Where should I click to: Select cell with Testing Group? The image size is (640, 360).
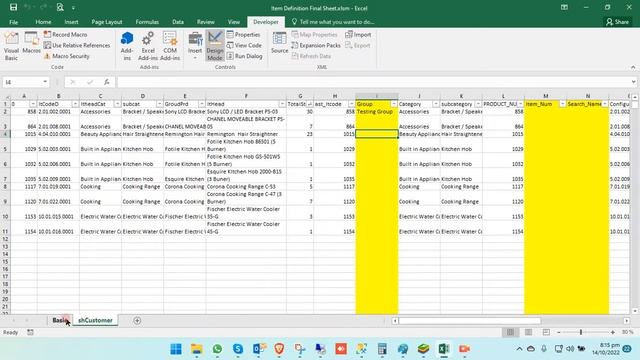(x=377, y=111)
